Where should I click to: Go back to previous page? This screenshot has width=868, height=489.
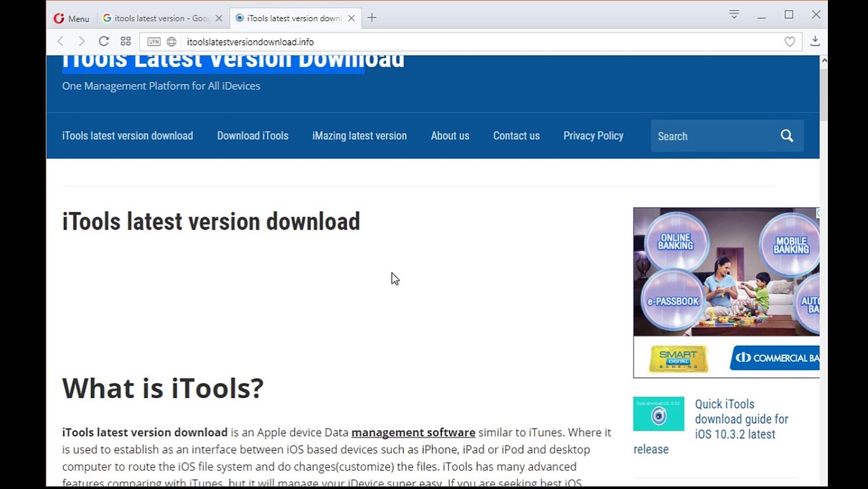point(60,41)
